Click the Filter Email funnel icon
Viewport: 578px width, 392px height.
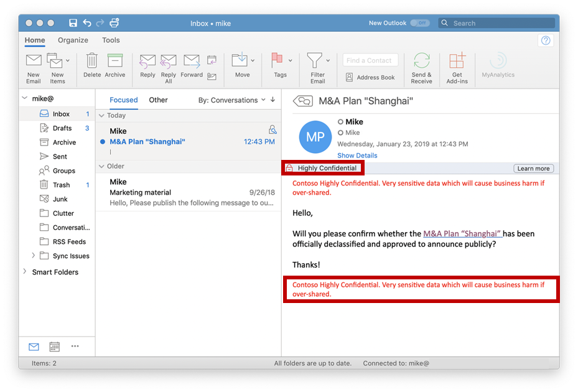coord(314,60)
